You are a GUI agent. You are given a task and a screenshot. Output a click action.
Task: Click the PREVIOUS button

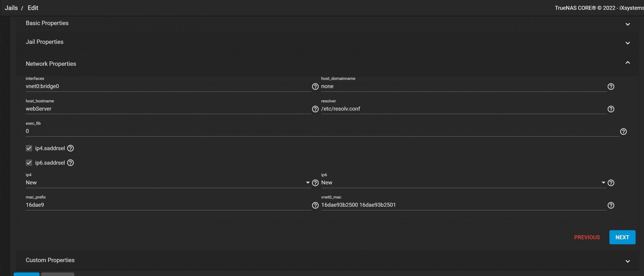click(587, 237)
